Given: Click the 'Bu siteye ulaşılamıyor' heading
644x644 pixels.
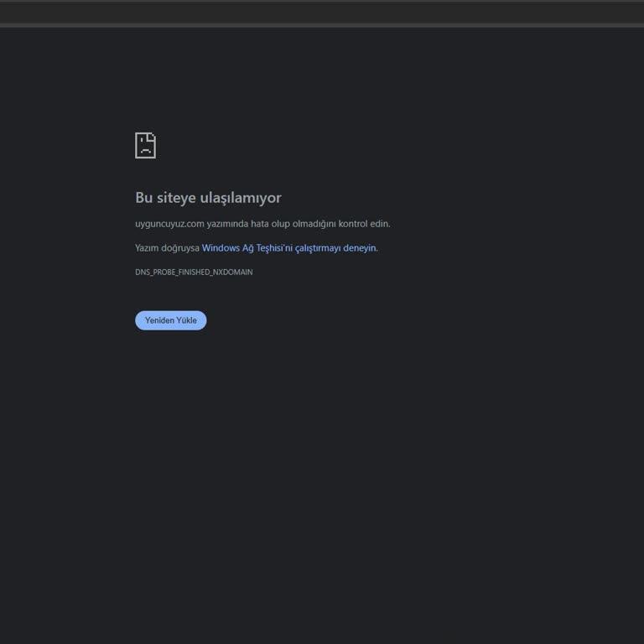Looking at the screenshot, I should pyautogui.click(x=208, y=198).
